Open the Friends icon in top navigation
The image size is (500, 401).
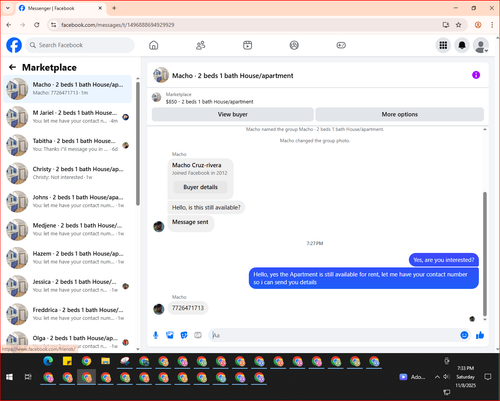[200, 45]
